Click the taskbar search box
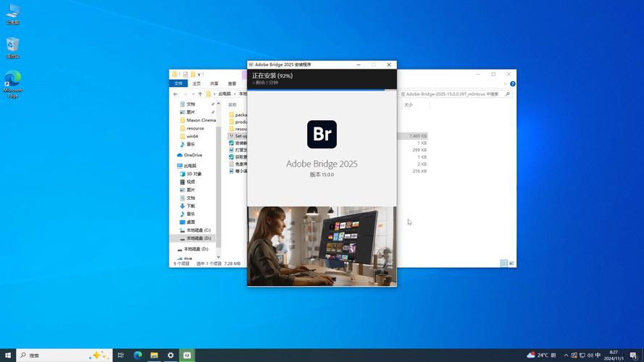Image resolution: width=644 pixels, height=362 pixels. pos(64,355)
